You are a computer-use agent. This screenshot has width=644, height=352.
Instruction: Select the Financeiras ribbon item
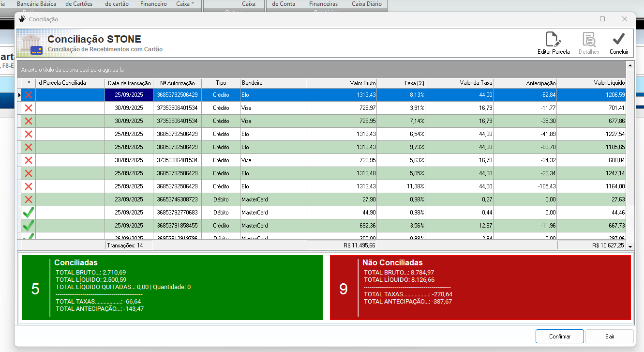tap(323, 4)
